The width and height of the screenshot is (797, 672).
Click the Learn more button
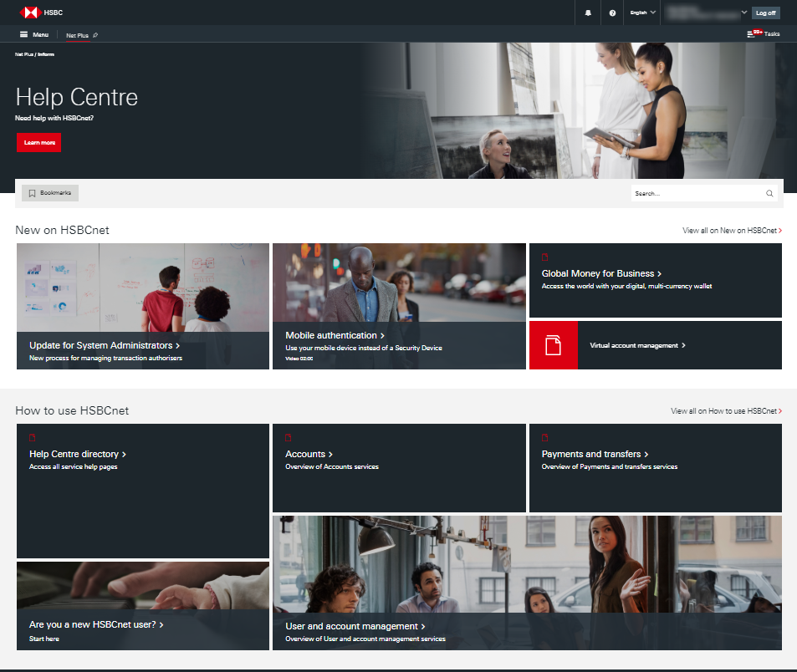[38, 142]
